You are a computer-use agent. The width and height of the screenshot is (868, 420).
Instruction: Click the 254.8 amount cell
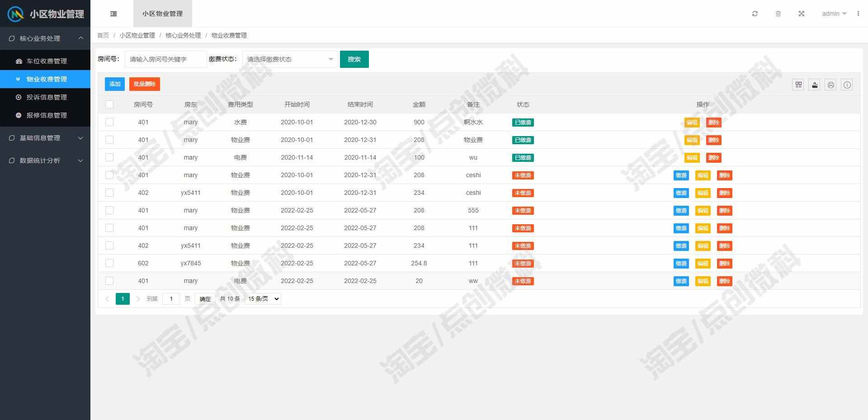click(419, 263)
